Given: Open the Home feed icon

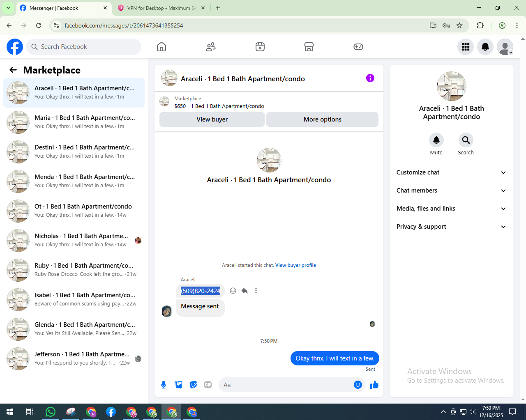Looking at the screenshot, I should click(x=161, y=47).
